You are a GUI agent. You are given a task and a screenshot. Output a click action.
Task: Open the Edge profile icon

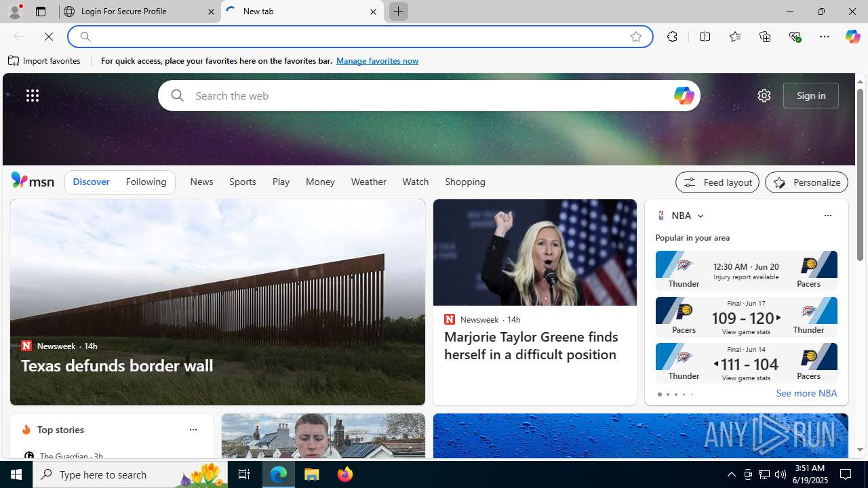click(x=14, y=12)
